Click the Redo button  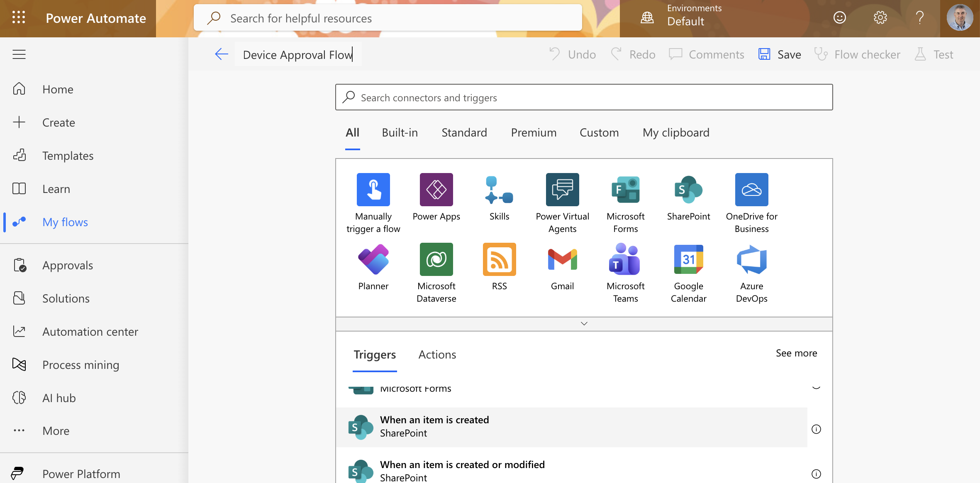click(633, 54)
